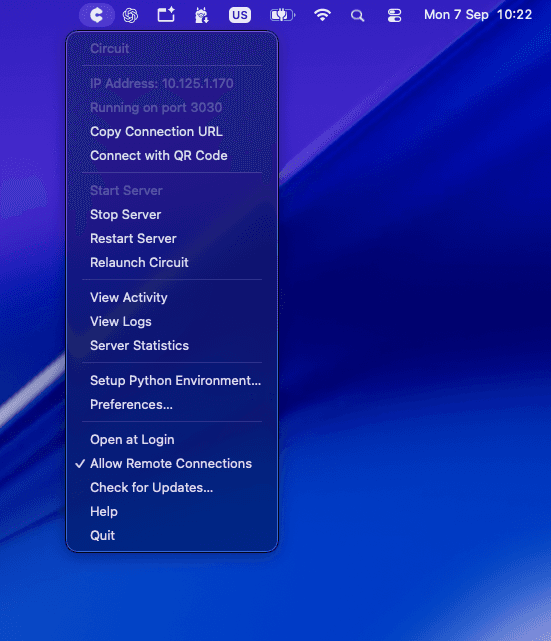Image resolution: width=551 pixels, height=641 pixels.
Task: Choose Relaunch Circuit
Action: coord(172,262)
